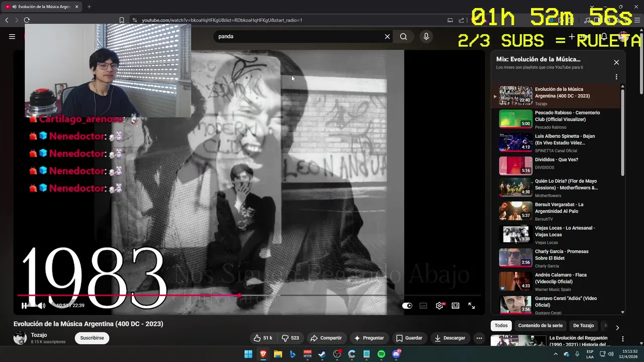Open the system volume tray icon
This screenshot has height=362, width=644.
(611, 354)
